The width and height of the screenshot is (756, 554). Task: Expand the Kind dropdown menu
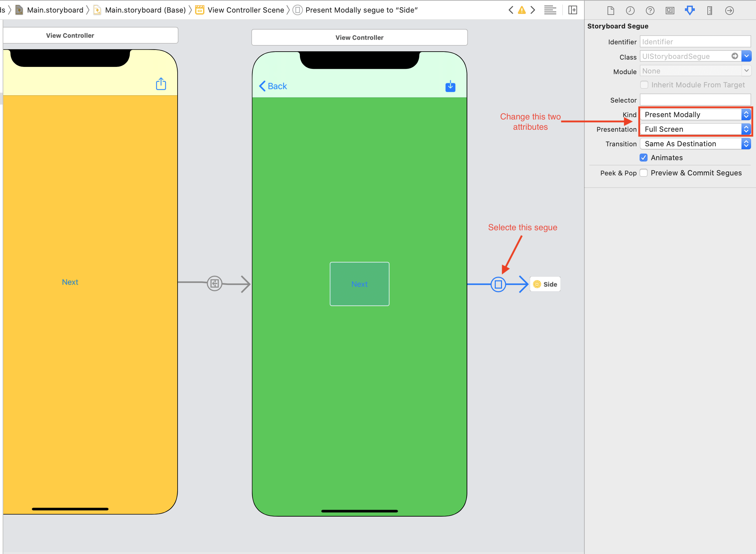746,115
